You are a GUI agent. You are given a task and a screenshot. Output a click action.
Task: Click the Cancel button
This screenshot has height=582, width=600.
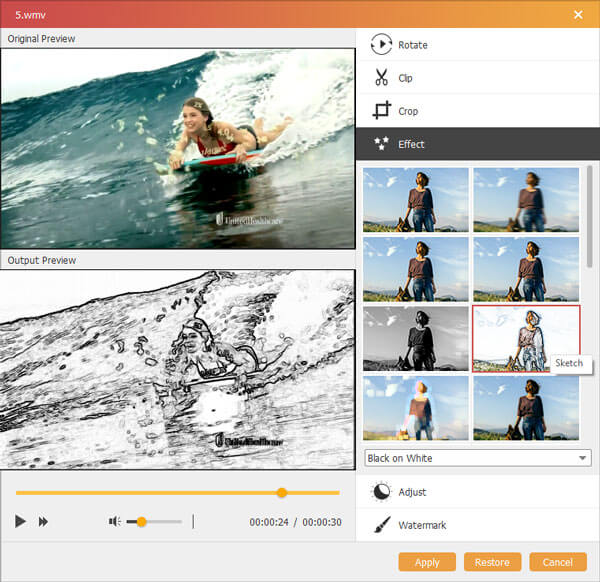558,562
